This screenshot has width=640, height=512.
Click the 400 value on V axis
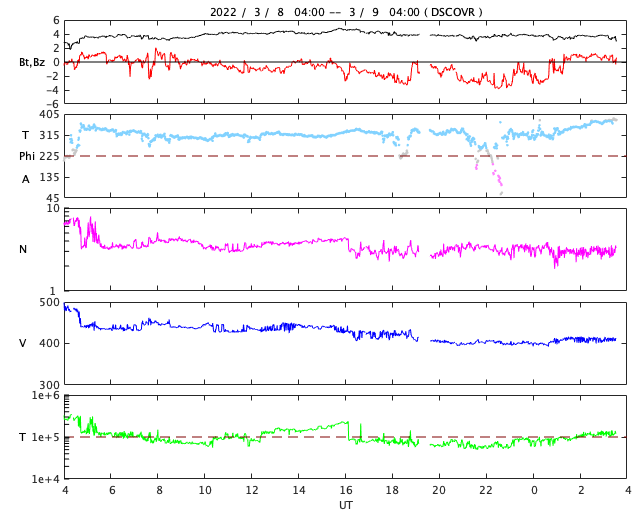click(x=49, y=343)
